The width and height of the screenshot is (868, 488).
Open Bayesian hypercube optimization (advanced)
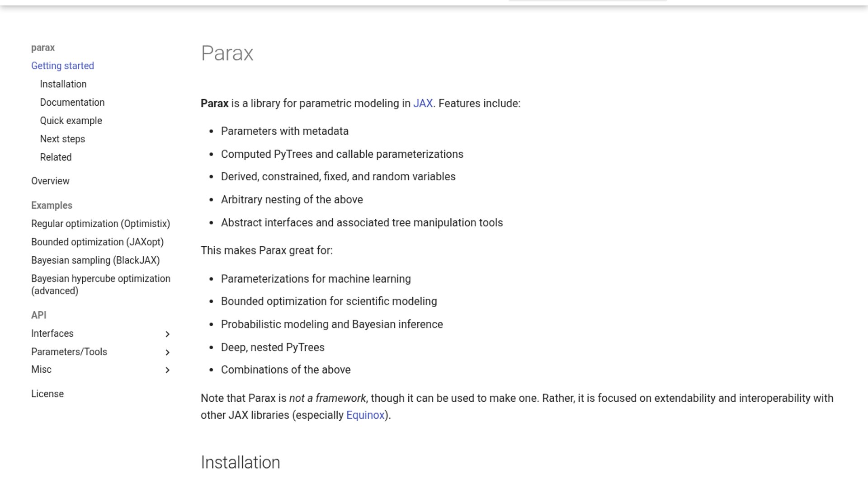point(101,285)
